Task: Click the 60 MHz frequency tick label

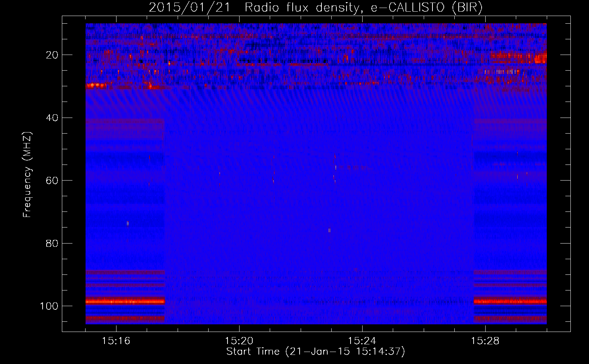Action: click(x=52, y=181)
